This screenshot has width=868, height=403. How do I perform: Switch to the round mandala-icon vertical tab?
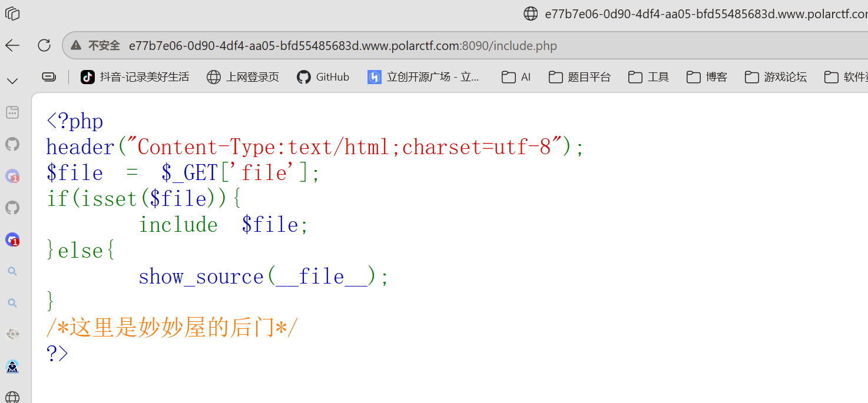click(x=12, y=335)
